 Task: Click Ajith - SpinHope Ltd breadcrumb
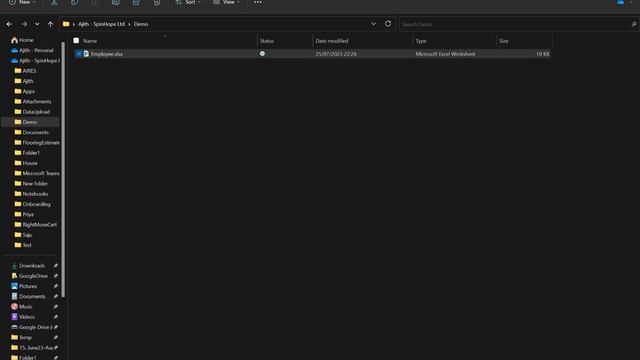pos(101,24)
